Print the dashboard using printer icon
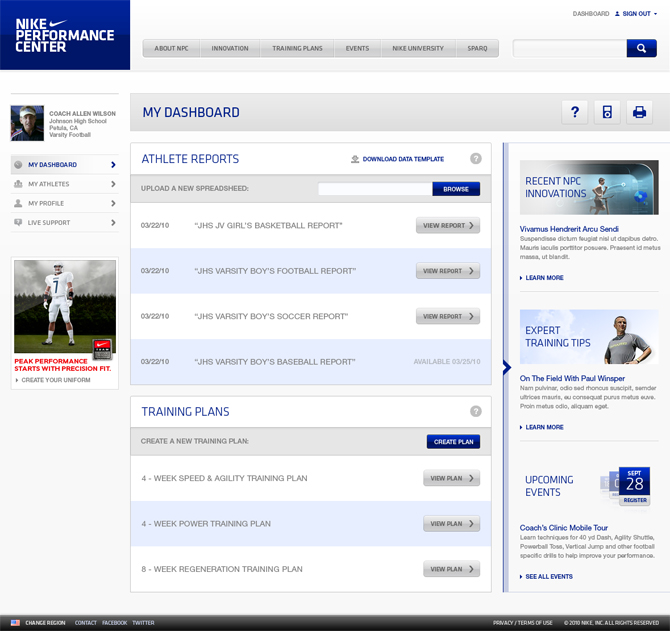Image resolution: width=670 pixels, height=631 pixels. (639, 112)
